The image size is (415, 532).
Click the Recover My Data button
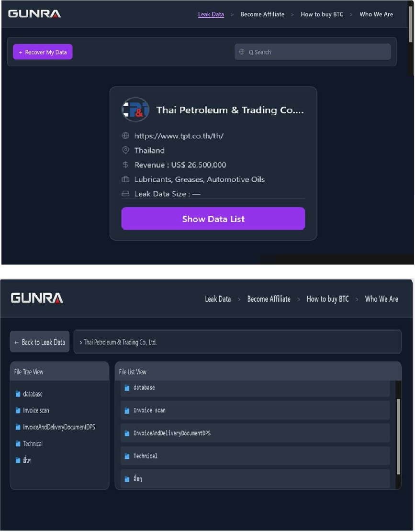43,52
